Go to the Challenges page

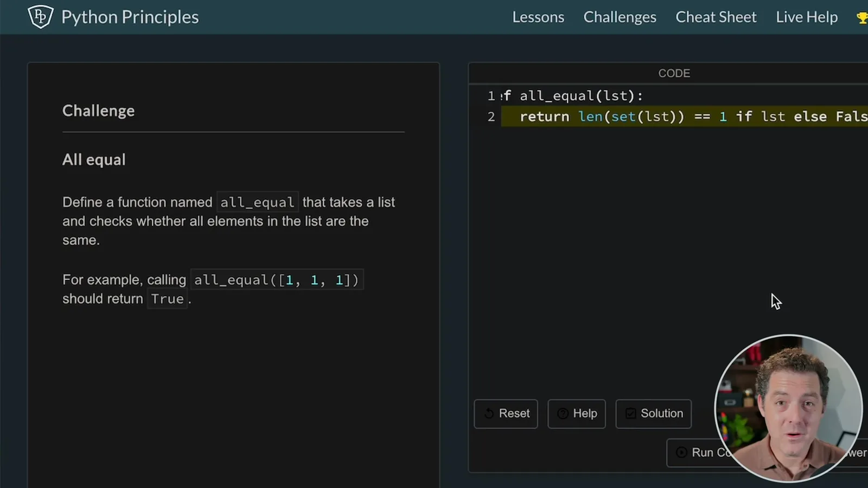pos(620,17)
